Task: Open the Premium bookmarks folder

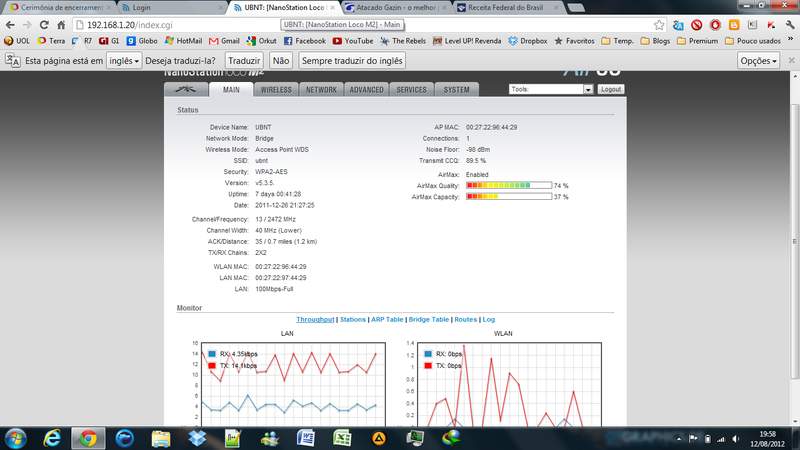Action: point(697,41)
